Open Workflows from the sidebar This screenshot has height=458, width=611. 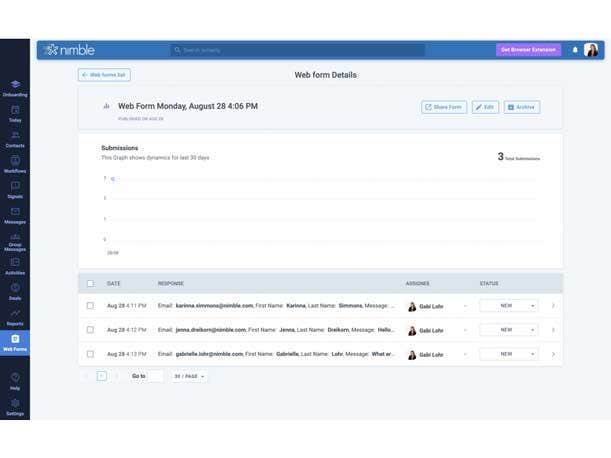pyautogui.click(x=15, y=160)
